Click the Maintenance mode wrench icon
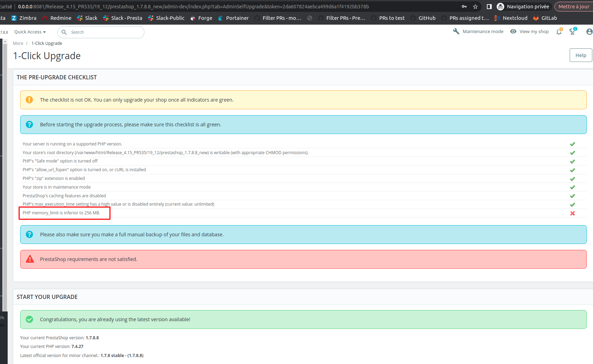Viewport: 593px width, 364px height. 456,31
